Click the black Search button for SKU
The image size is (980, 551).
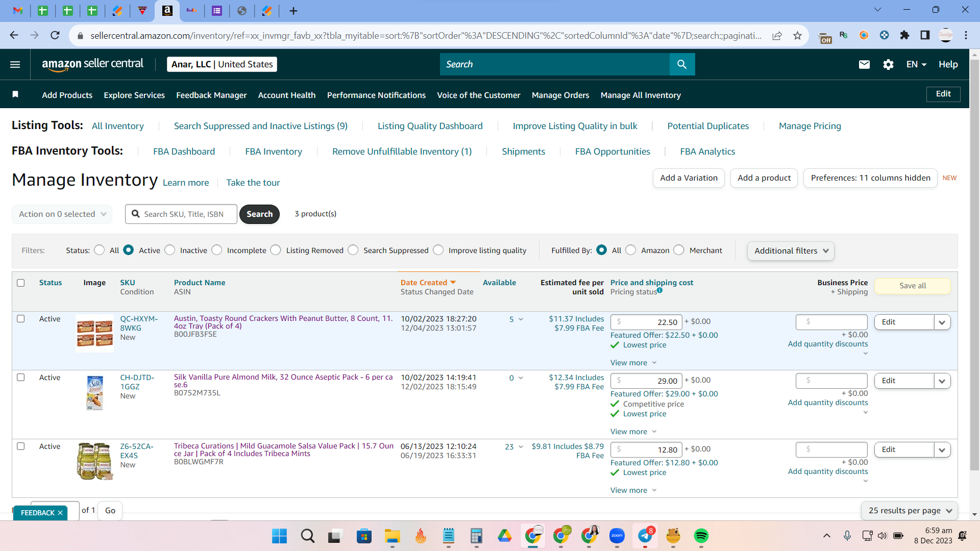(259, 214)
